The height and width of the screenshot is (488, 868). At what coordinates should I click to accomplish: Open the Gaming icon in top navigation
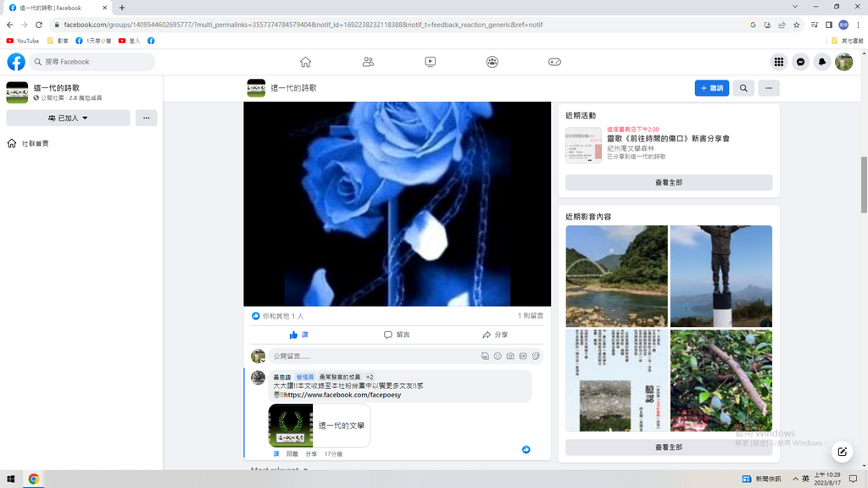[554, 62]
